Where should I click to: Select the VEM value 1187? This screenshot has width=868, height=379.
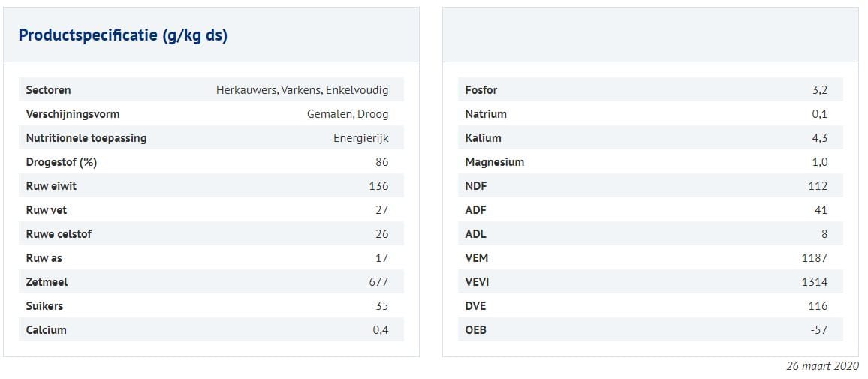(x=814, y=258)
